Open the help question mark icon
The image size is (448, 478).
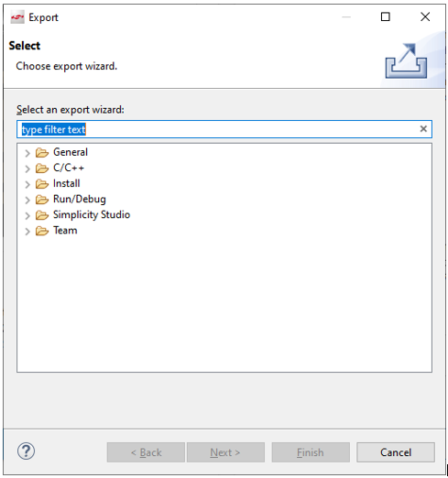point(26,451)
